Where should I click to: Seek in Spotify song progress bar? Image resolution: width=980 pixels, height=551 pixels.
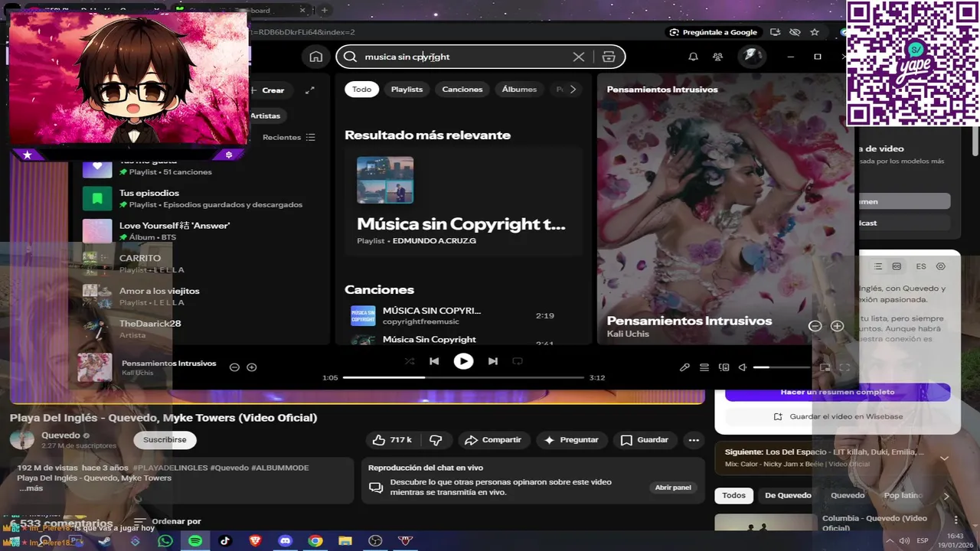point(463,377)
